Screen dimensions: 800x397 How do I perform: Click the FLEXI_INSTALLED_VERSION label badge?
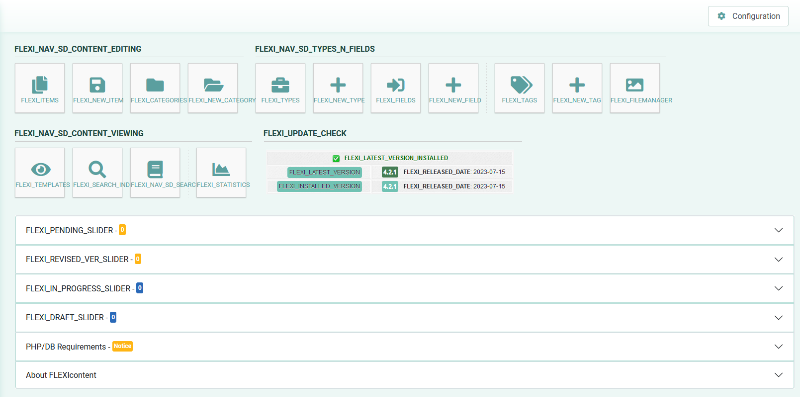point(319,186)
